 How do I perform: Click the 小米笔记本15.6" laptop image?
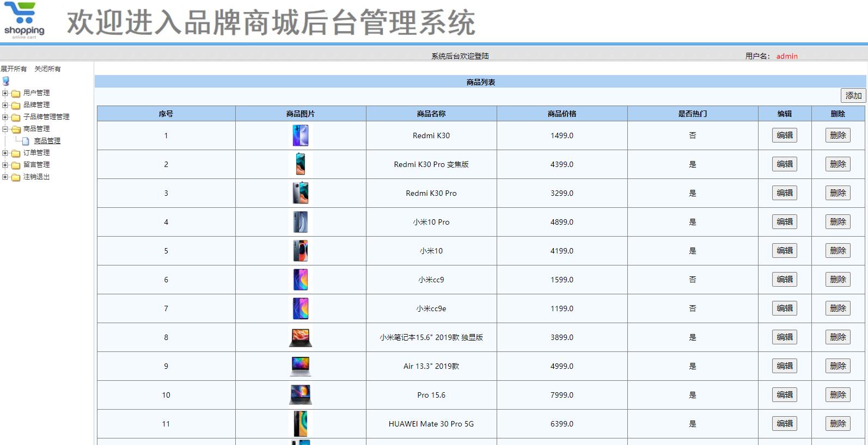(301, 337)
